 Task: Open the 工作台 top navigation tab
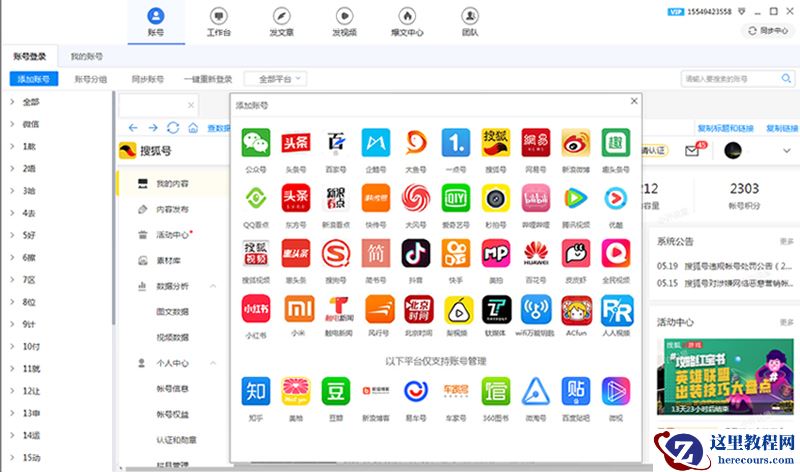(218, 22)
